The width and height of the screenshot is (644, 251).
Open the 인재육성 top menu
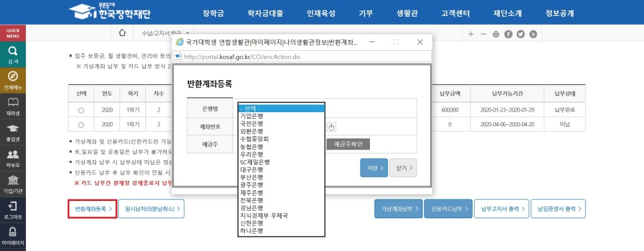click(321, 13)
